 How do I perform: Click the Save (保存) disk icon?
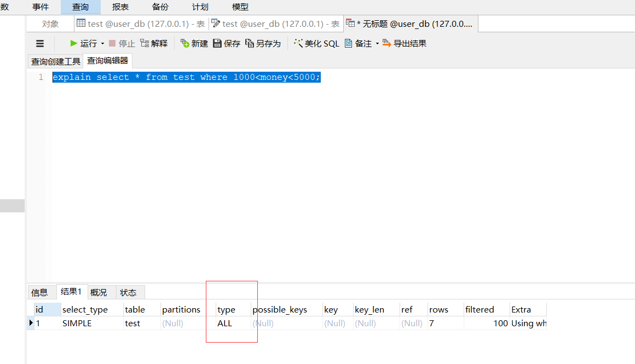pyautogui.click(x=217, y=43)
